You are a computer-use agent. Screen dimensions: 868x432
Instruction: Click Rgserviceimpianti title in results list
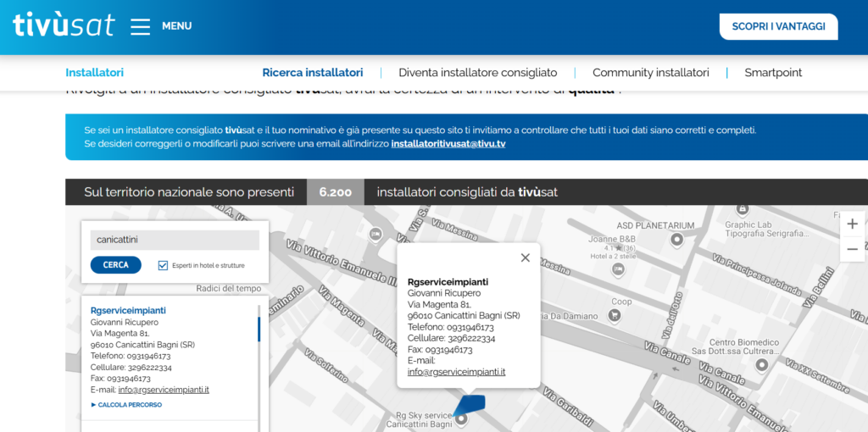click(128, 310)
